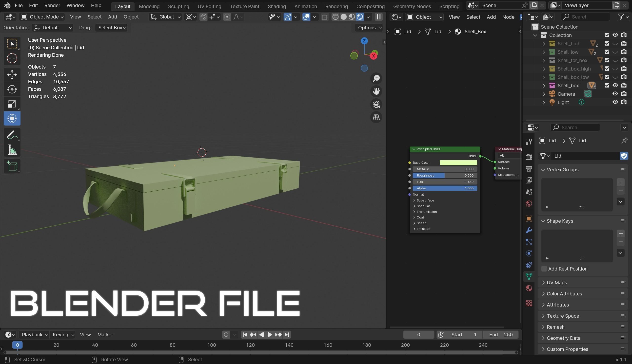Viewport: 632px width, 364px height.
Task: Open the Drag Select Box dropdown
Action: point(112,28)
